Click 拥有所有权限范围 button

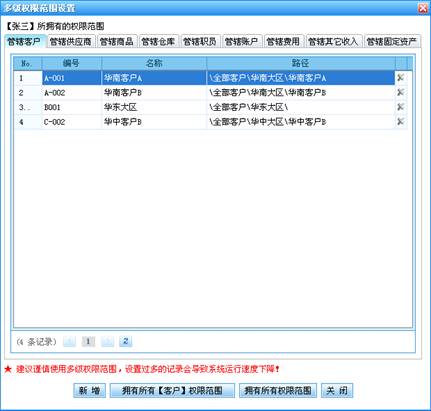(x=278, y=390)
